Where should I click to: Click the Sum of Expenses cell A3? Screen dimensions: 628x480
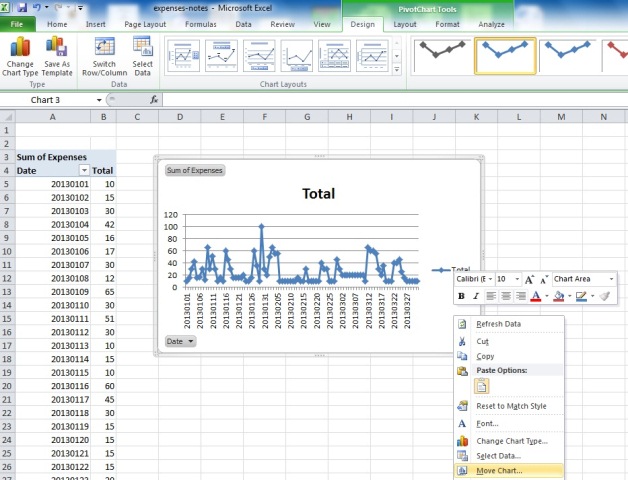[x=53, y=157]
